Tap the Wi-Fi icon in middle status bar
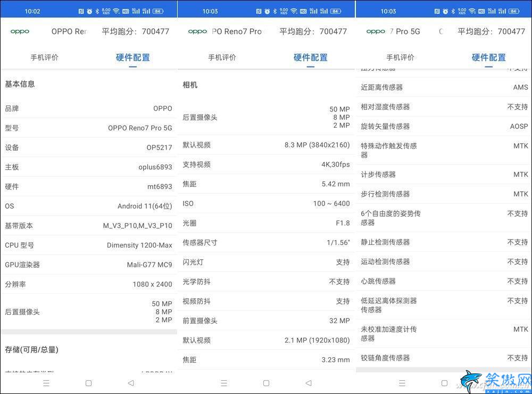The width and height of the screenshot is (532, 394). [x=294, y=11]
